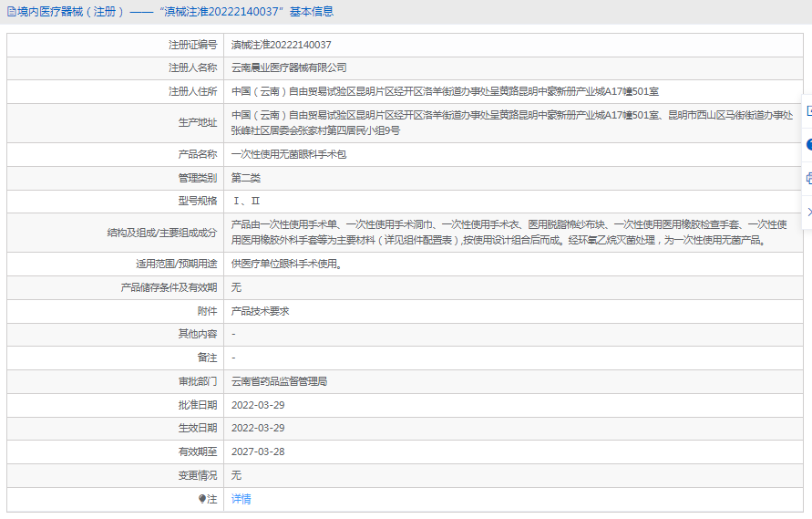
Task: Click the 型号规格 value Ⅰ、Ⅱ
Action: point(246,201)
